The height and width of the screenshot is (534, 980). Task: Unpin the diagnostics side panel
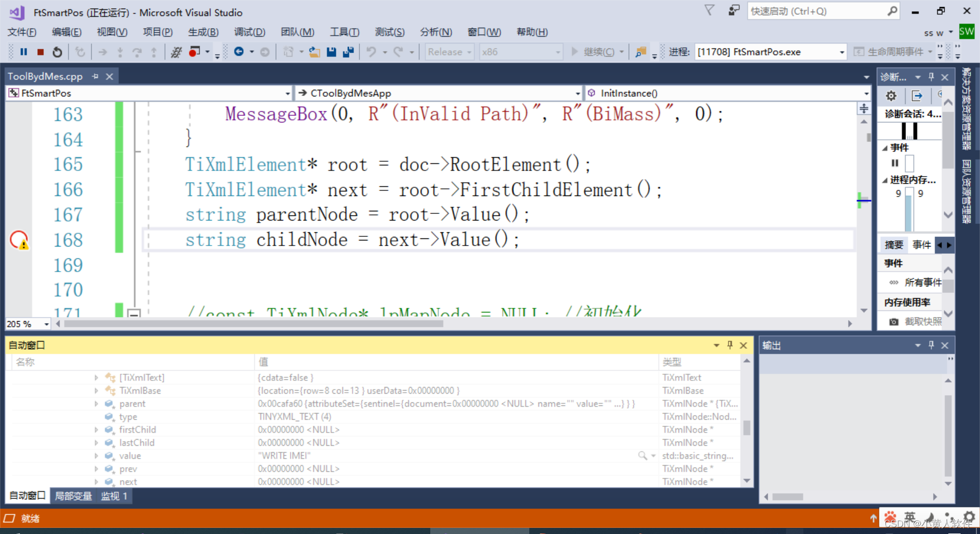(x=930, y=77)
